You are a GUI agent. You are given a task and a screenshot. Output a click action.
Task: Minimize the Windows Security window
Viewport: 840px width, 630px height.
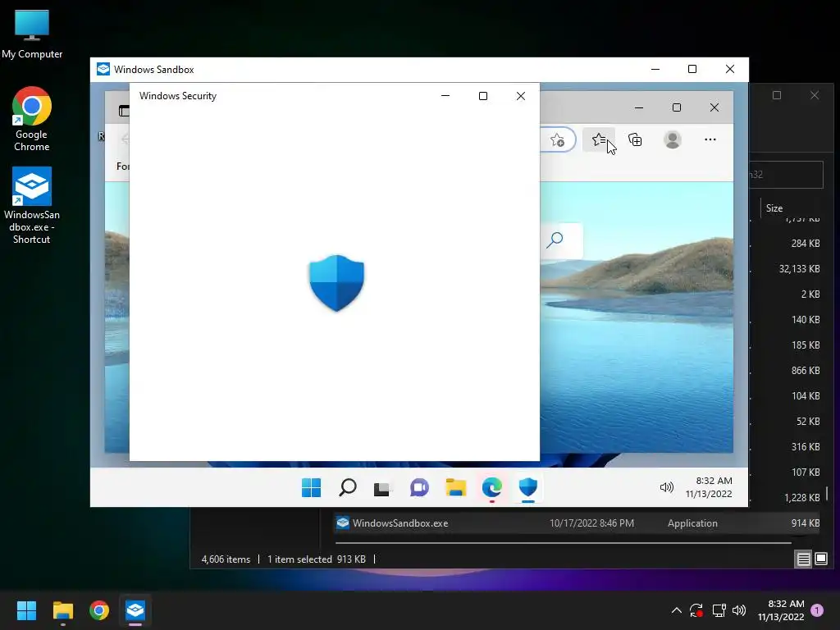[x=445, y=96]
